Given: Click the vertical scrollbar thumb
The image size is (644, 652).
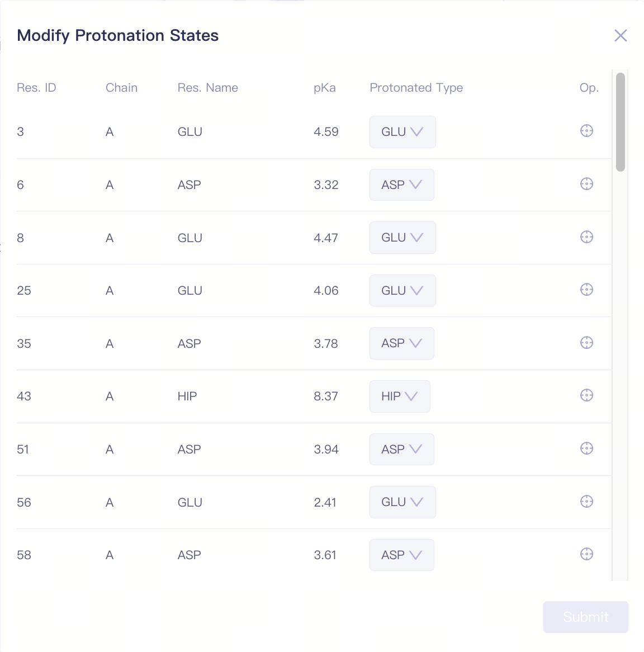Looking at the screenshot, I should click(x=620, y=122).
